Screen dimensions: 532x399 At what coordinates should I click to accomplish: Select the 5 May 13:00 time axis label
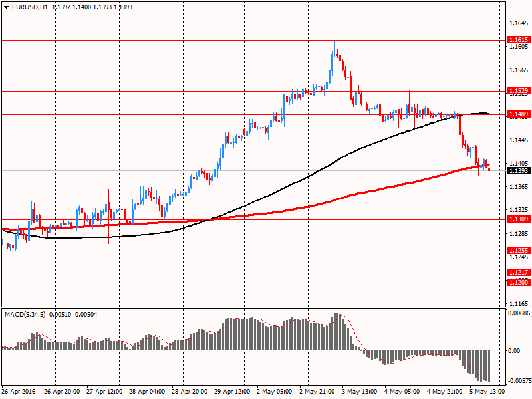(x=487, y=392)
